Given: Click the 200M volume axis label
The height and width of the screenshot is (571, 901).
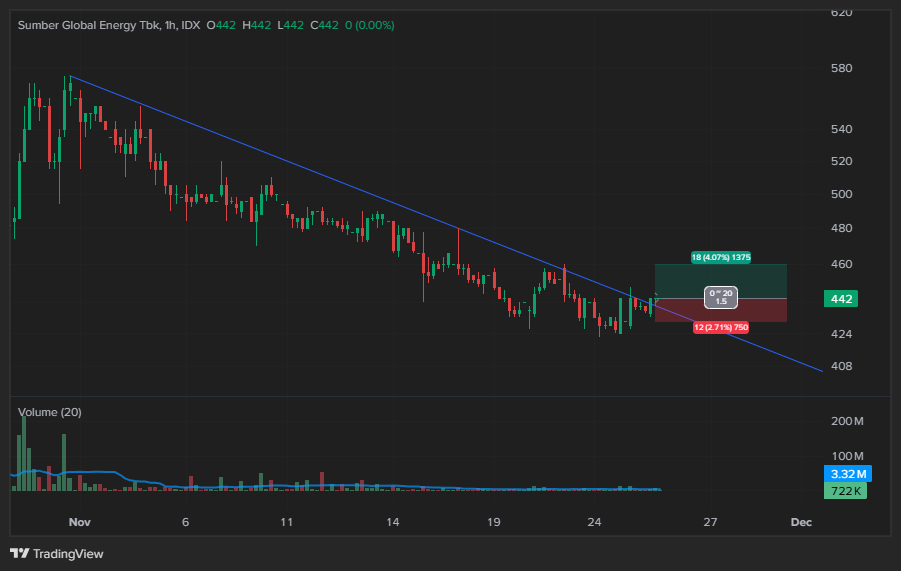Looking at the screenshot, I should click(x=847, y=421).
